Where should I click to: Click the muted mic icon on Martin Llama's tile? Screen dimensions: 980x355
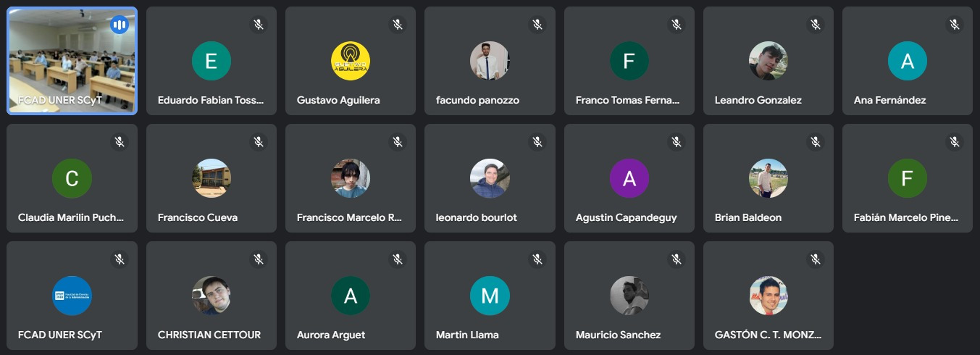point(537,259)
